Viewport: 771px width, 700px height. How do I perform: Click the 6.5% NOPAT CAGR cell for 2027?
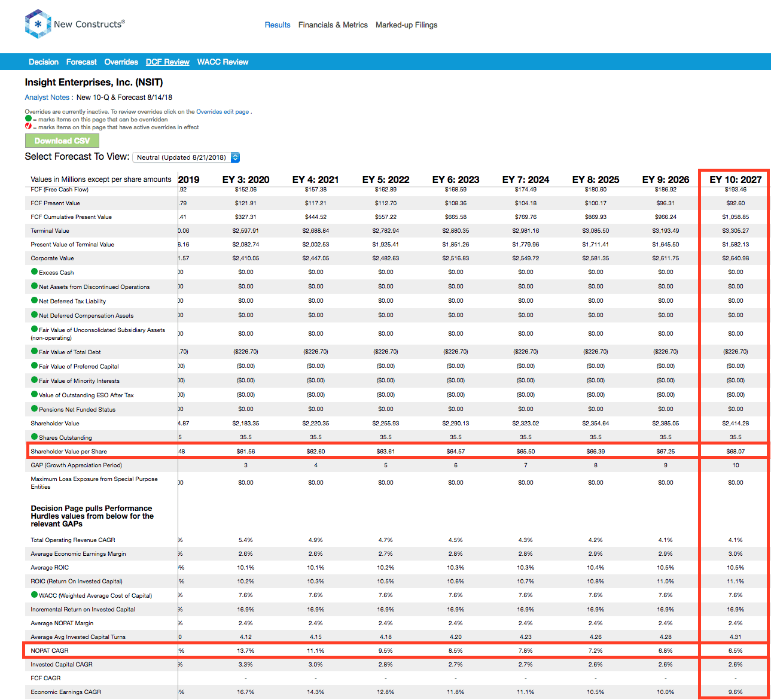pos(736,651)
